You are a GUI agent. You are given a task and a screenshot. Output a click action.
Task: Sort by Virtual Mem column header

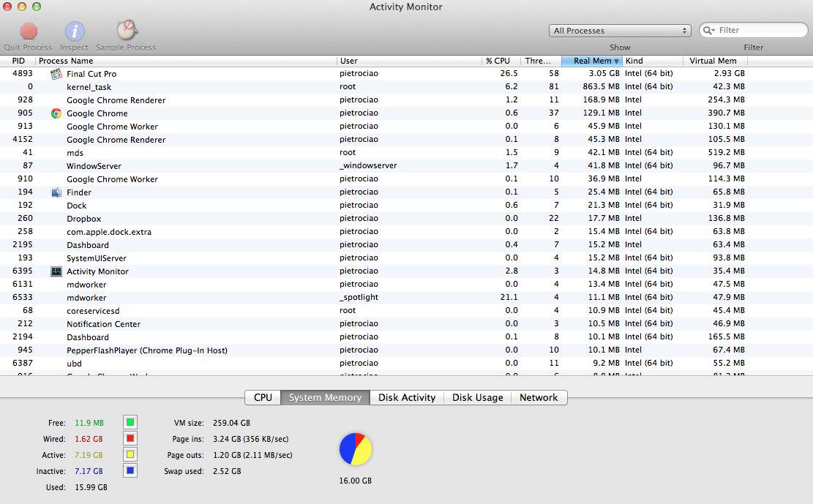(716, 61)
